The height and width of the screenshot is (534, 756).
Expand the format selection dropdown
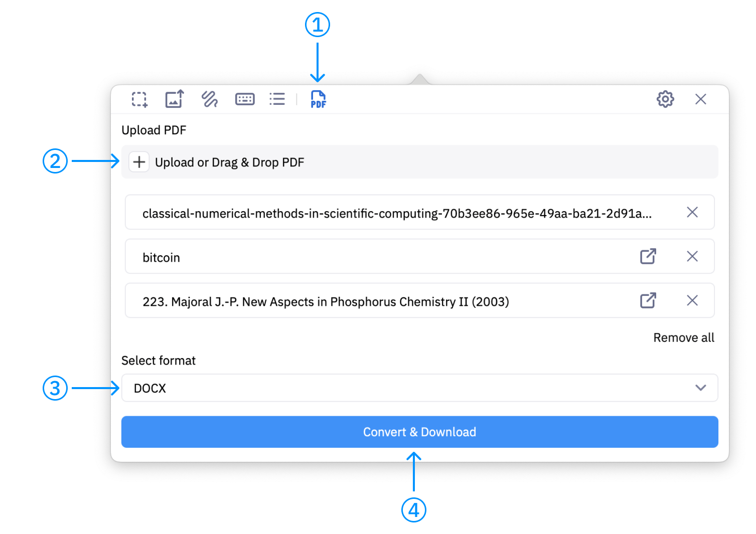click(x=419, y=388)
